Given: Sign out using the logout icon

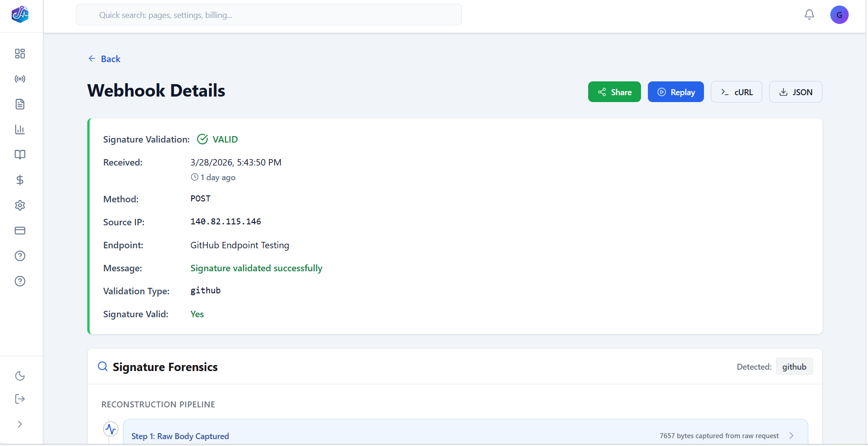Looking at the screenshot, I should 20,399.
